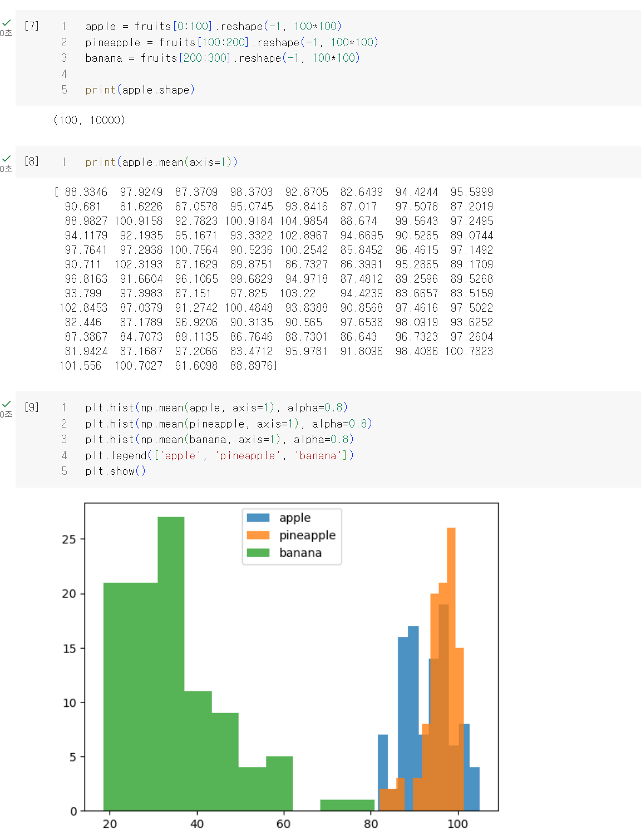Click the output value 102.3193

pyautogui.click(x=139, y=264)
